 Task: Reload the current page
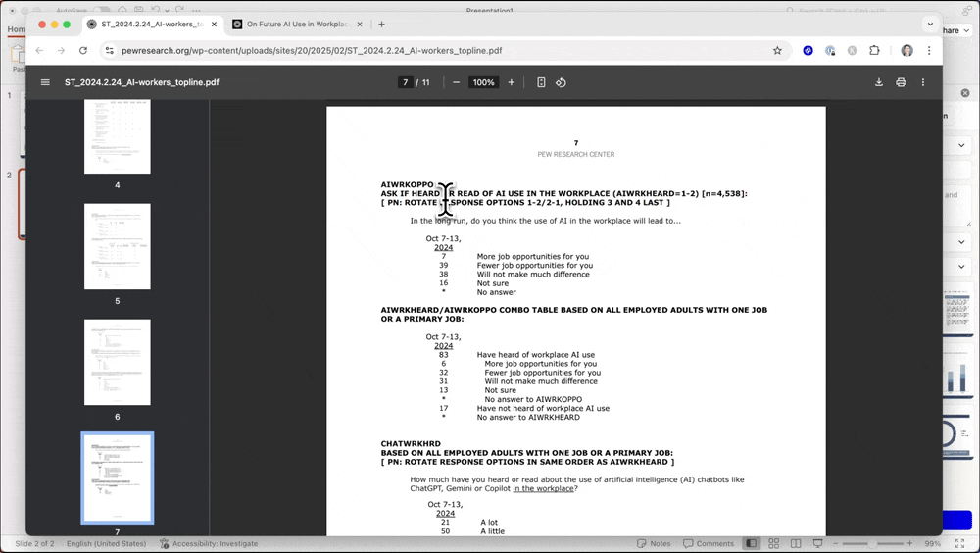click(83, 51)
